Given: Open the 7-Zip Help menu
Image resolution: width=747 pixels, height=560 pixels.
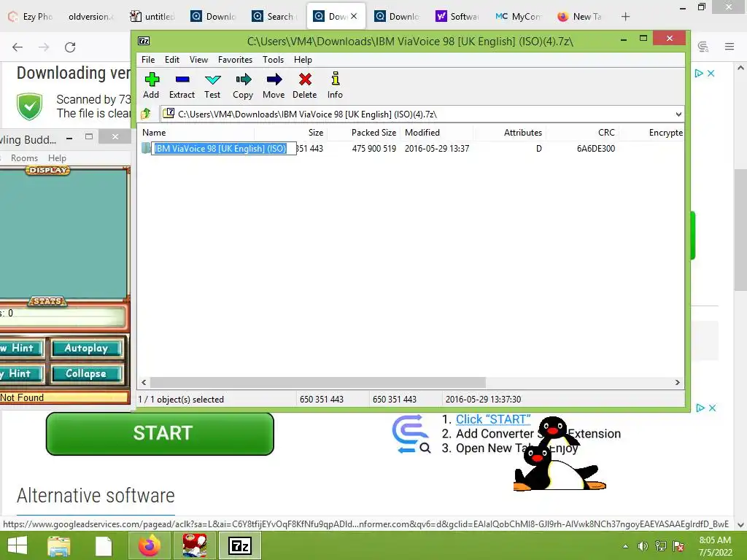Looking at the screenshot, I should pos(303,60).
